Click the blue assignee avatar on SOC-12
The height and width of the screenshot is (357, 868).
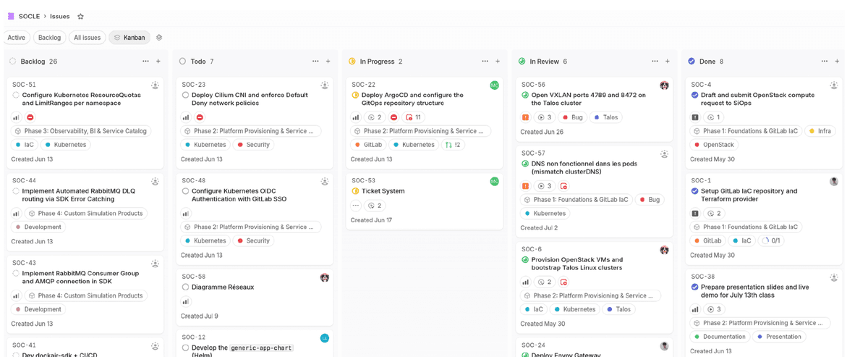[325, 338]
